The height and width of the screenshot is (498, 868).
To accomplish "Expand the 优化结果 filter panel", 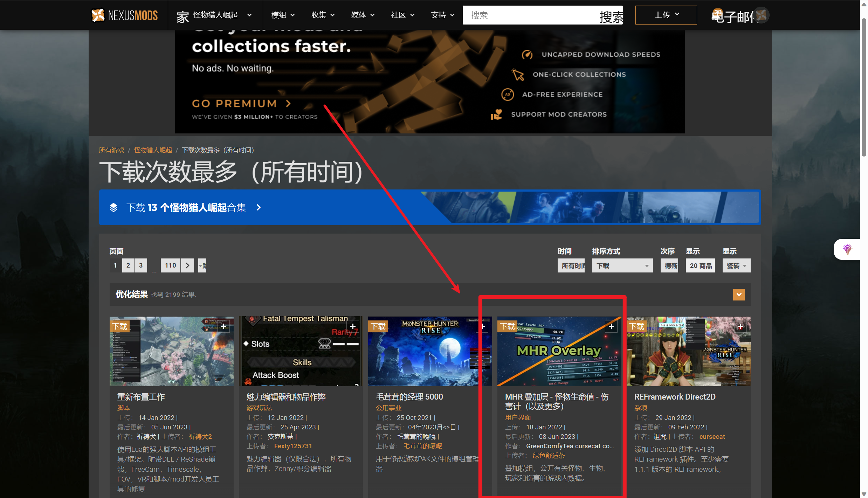I will pos(739,295).
